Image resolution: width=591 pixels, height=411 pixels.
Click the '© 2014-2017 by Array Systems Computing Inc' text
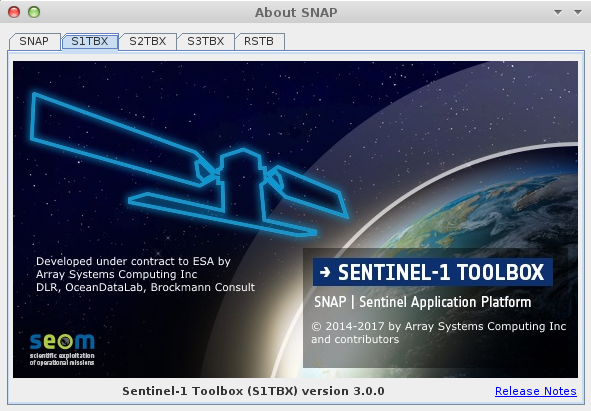[x=439, y=326]
